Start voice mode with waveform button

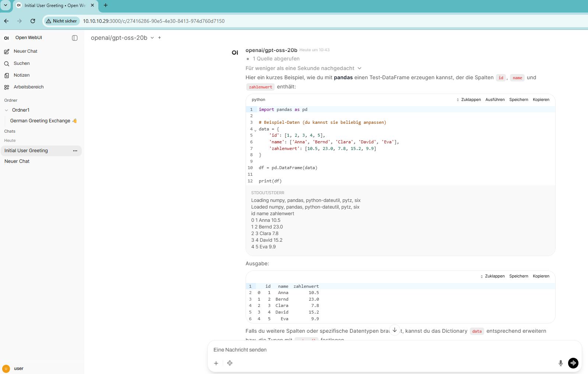pos(573,363)
